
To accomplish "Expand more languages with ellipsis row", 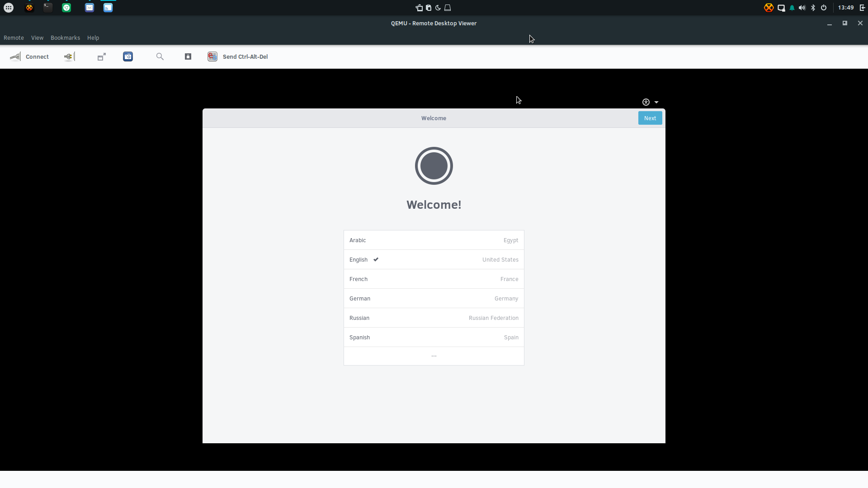I will (x=434, y=356).
